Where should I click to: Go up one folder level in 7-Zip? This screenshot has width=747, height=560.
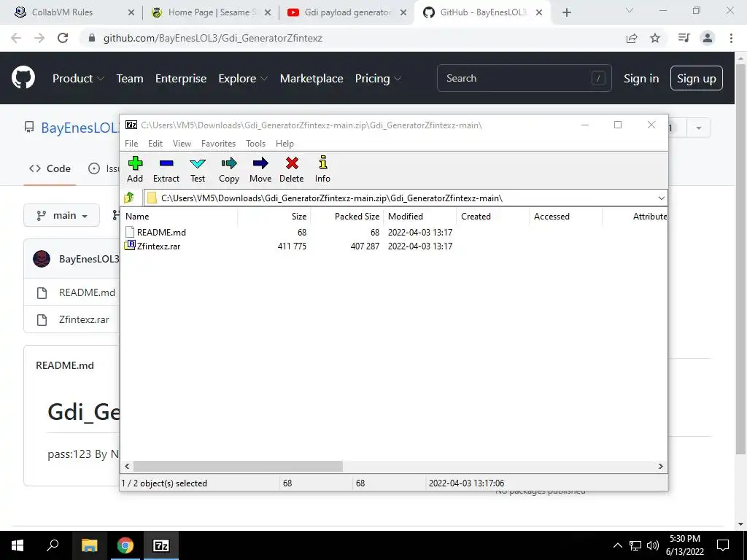(x=129, y=198)
